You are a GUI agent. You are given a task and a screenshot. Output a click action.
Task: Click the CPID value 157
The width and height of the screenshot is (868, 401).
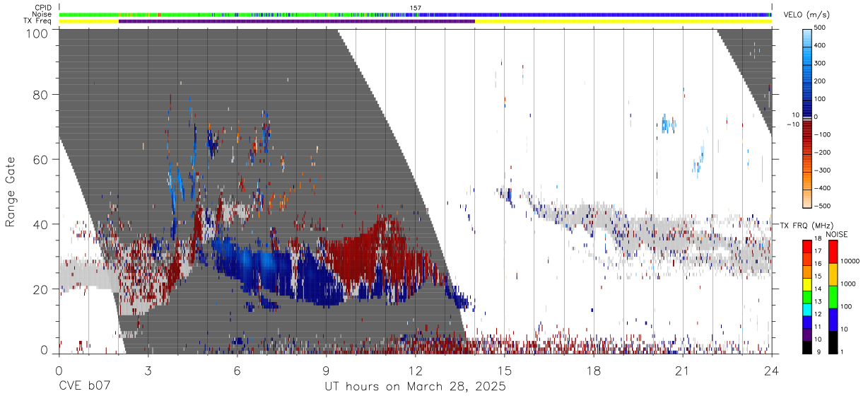pos(416,8)
